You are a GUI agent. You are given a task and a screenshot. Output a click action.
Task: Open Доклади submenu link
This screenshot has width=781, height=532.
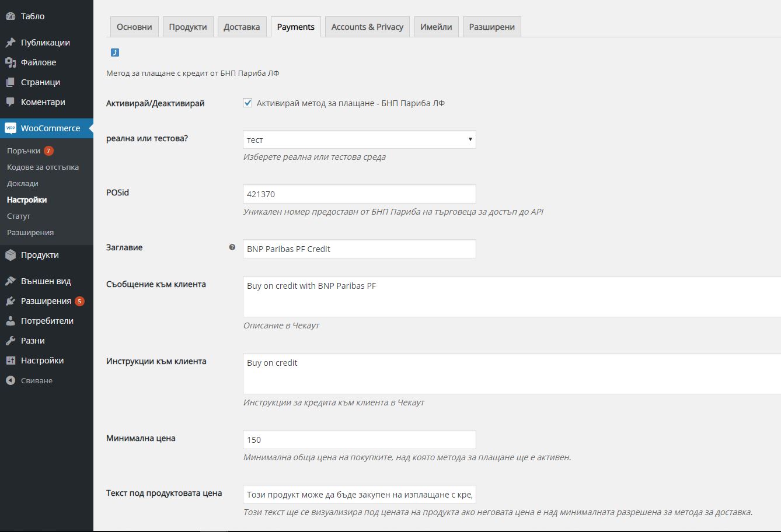tap(23, 183)
